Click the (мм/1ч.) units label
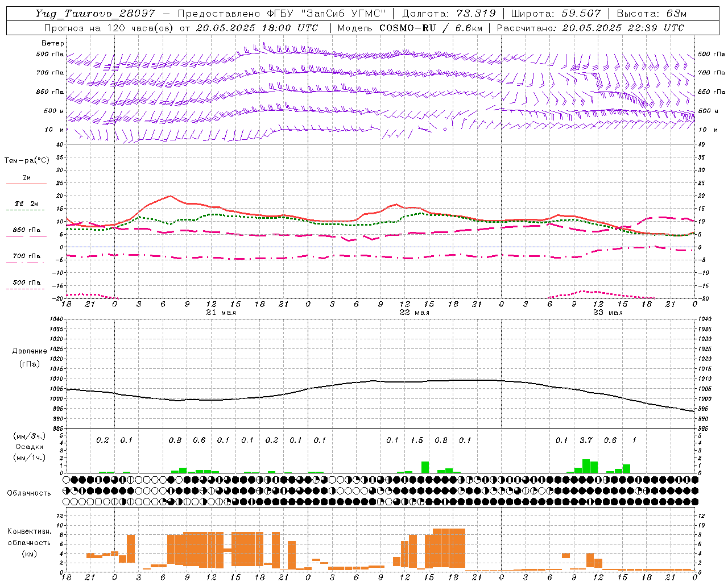 [x=30, y=458]
